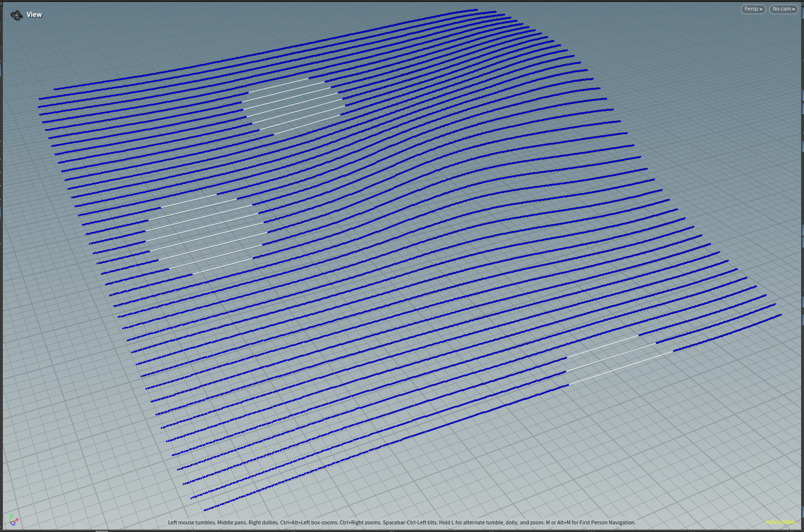Click the arrow on the Persp button

coord(761,10)
